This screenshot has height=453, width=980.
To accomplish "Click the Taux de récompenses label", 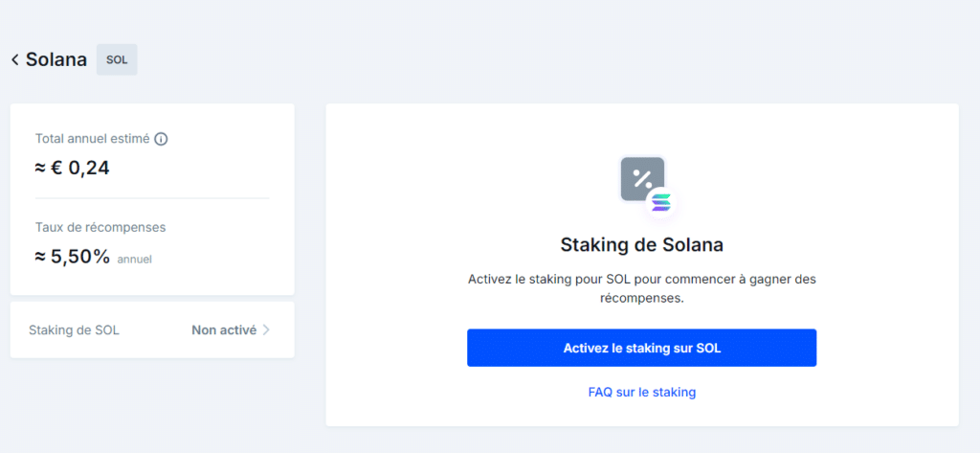I will point(100,227).
